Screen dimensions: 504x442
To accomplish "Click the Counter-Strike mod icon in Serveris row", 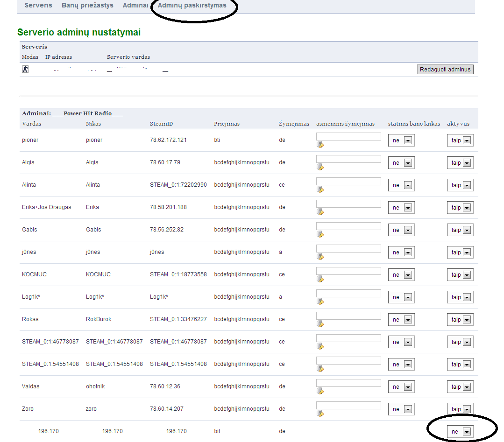I will click(25, 69).
